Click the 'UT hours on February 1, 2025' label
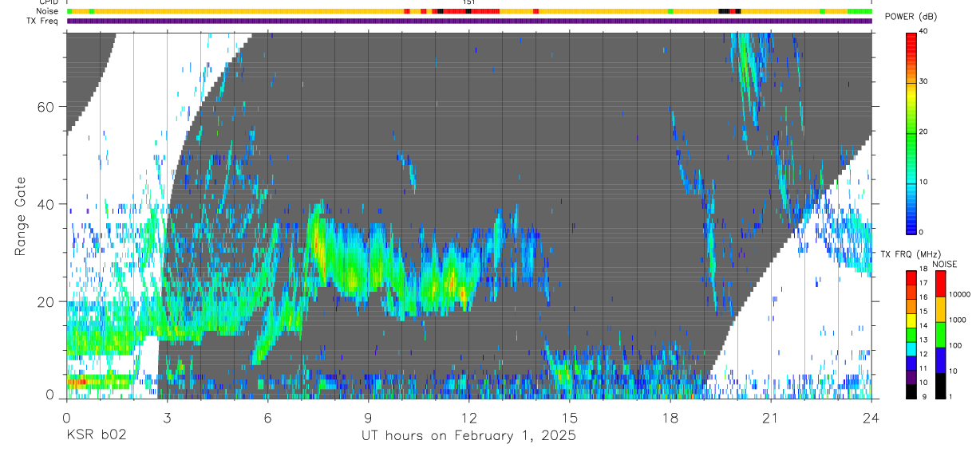Screen dimensions: 980x452 (468, 436)
